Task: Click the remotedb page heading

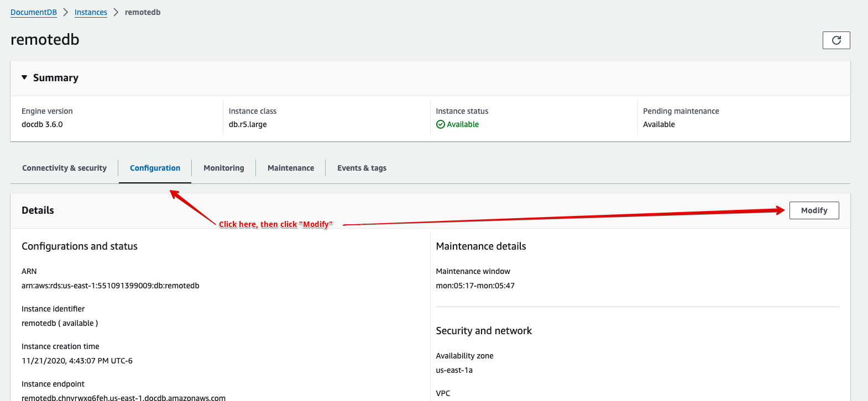Action: pos(45,39)
